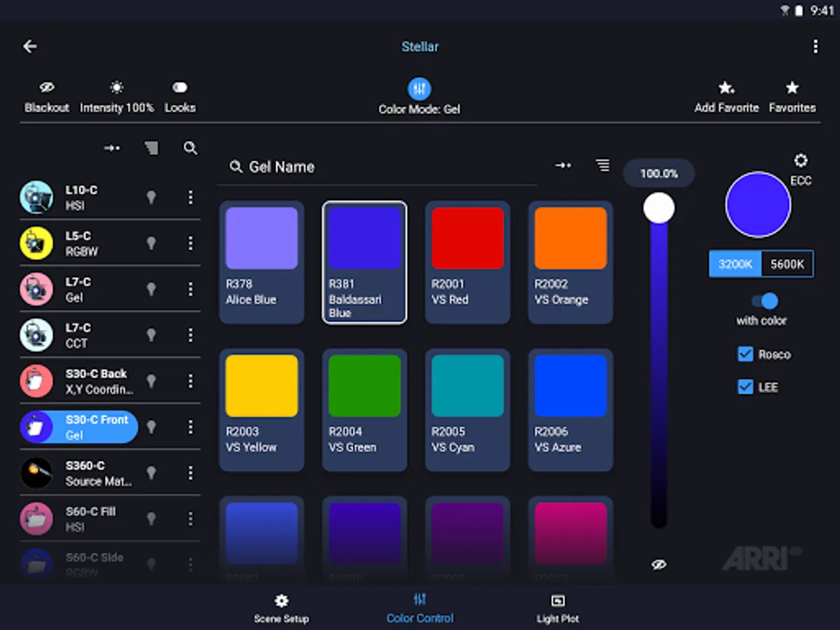
Task: Switch to the Light Plot tab
Action: (x=558, y=608)
